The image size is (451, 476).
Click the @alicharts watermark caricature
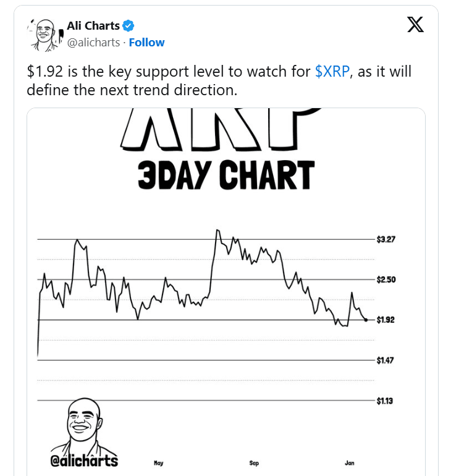pos(84,432)
